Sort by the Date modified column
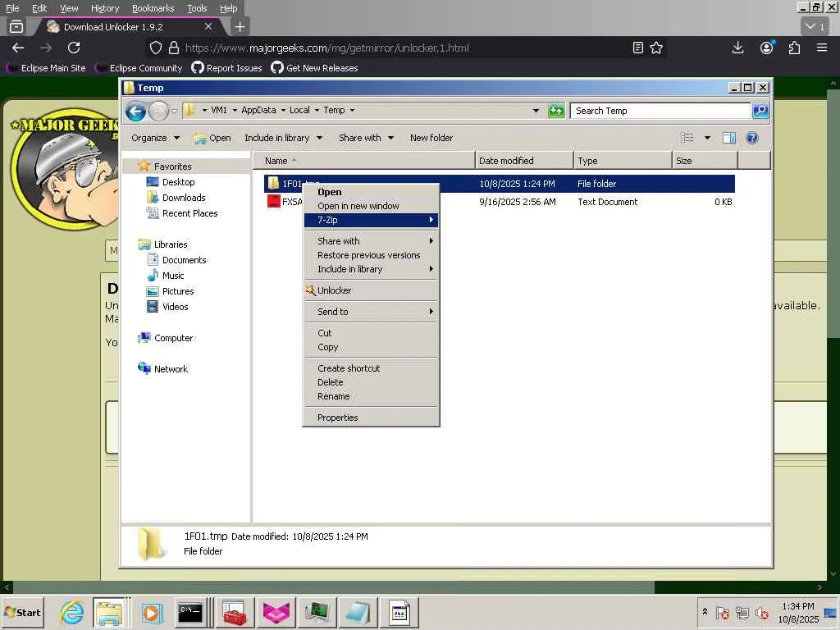 524,161
